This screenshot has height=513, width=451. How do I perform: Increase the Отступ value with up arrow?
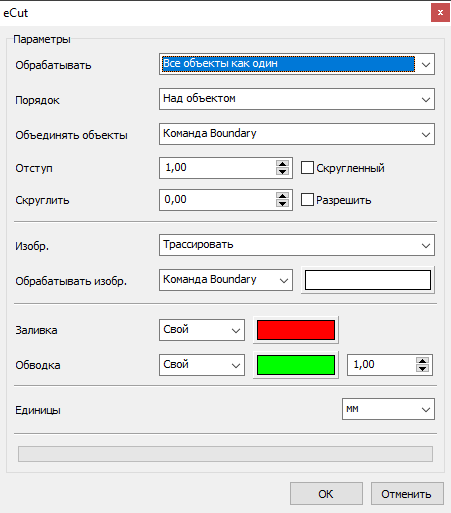click(x=282, y=164)
